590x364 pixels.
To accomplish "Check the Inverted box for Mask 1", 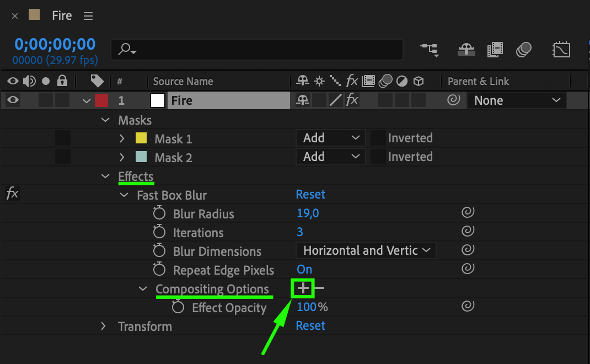I will point(378,138).
